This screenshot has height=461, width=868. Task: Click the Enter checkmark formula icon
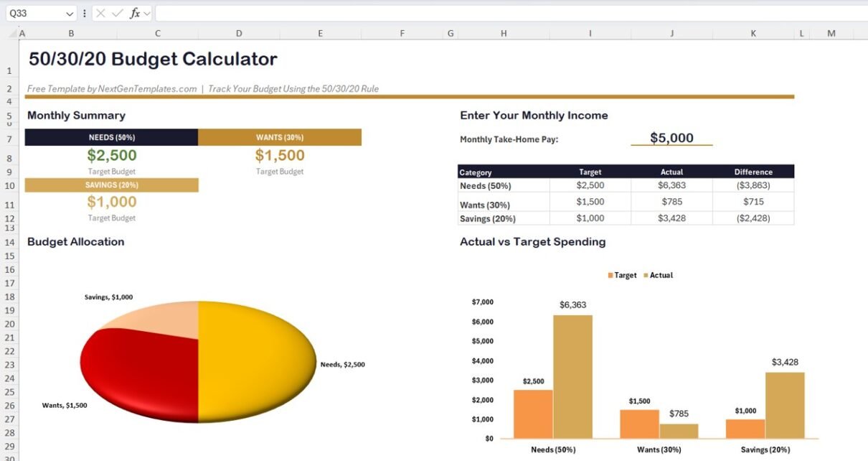click(x=117, y=14)
